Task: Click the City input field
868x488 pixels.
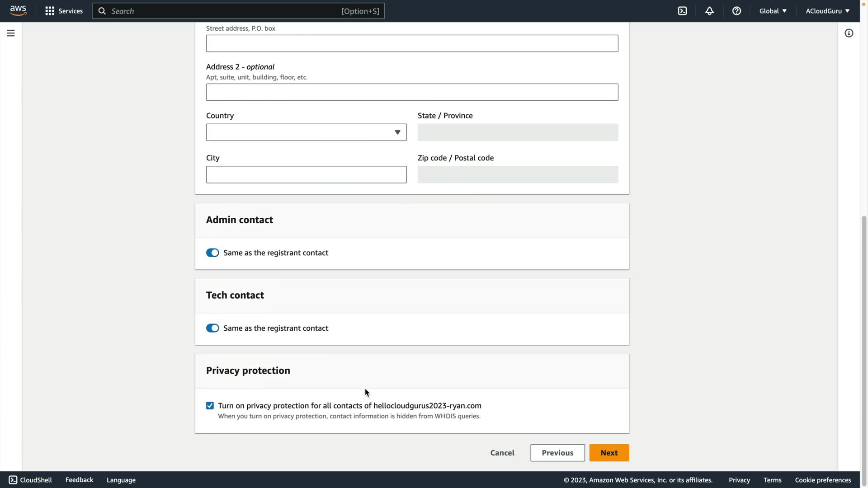Action: point(306,174)
